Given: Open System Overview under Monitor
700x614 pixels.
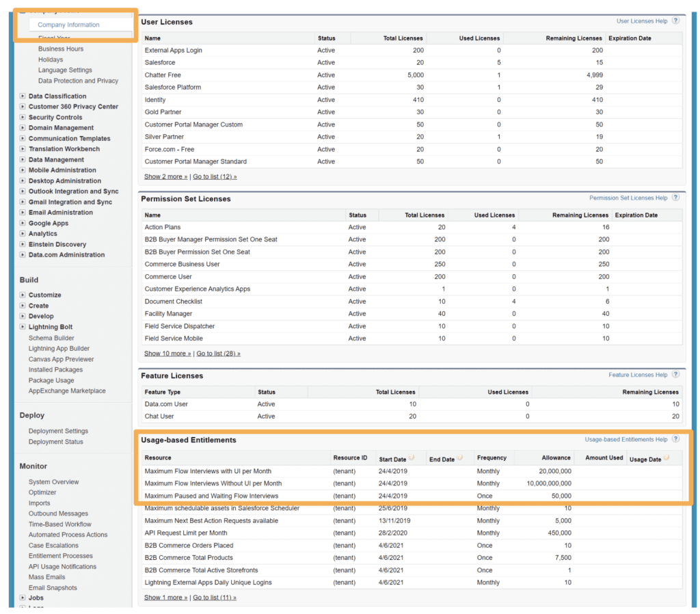Looking at the screenshot, I should coord(53,482).
